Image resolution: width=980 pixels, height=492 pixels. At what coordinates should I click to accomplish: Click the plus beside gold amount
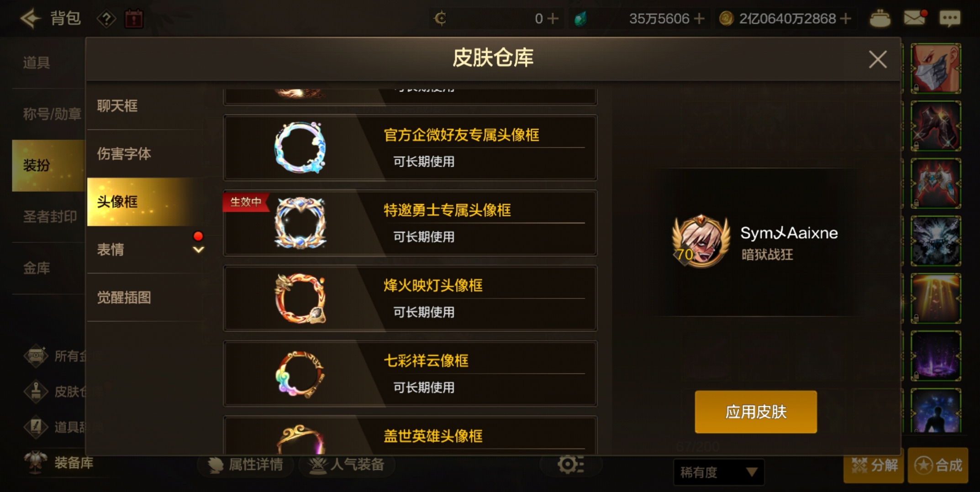coord(846,18)
